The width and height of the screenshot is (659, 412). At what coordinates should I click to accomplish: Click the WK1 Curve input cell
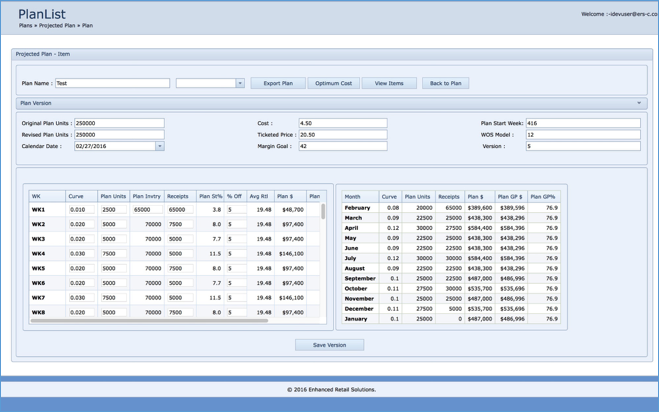[81, 210]
